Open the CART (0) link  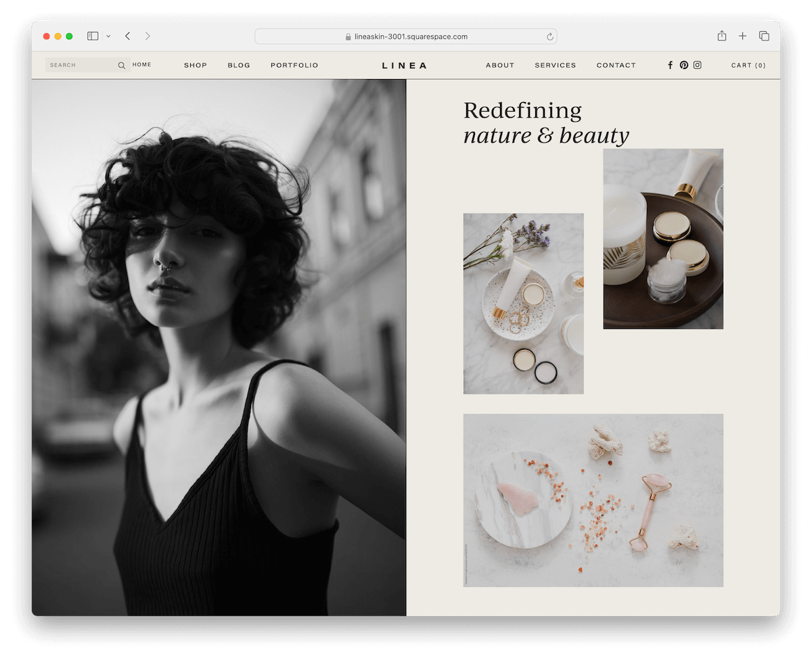[x=748, y=65]
